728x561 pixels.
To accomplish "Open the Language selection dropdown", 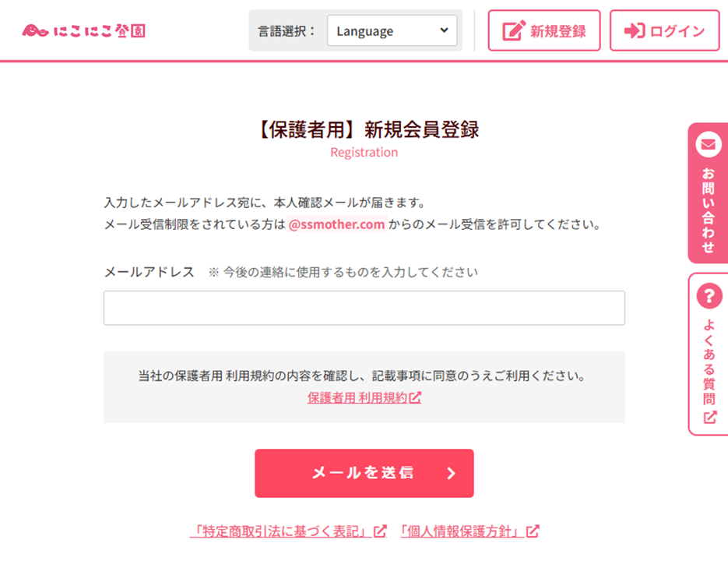I will (x=392, y=30).
